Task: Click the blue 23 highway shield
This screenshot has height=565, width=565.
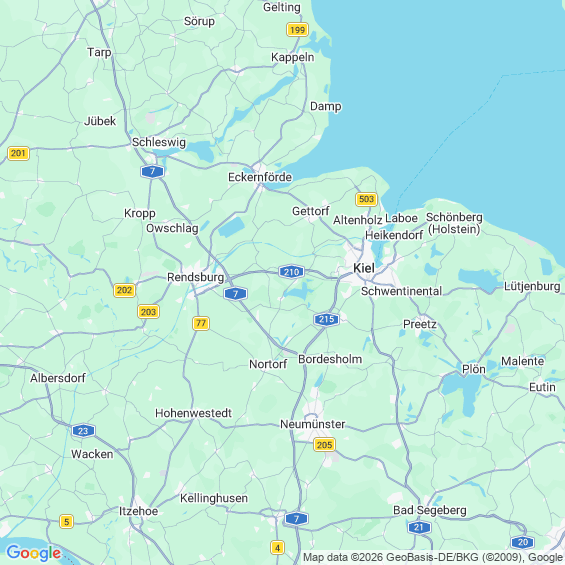Action: tap(83, 431)
